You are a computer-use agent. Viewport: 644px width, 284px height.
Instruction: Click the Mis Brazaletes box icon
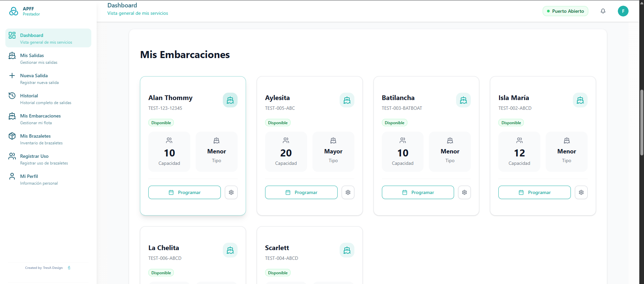(x=12, y=136)
